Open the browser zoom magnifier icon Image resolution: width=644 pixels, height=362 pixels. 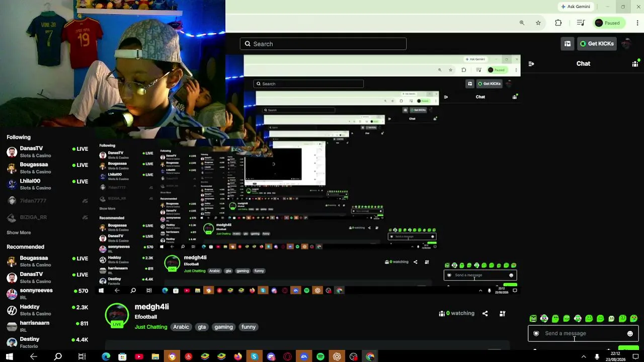pyautogui.click(x=522, y=23)
